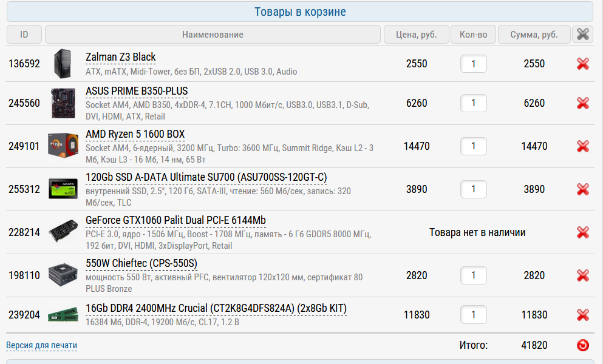
Task: Select product ID 249101
Action: point(24,146)
